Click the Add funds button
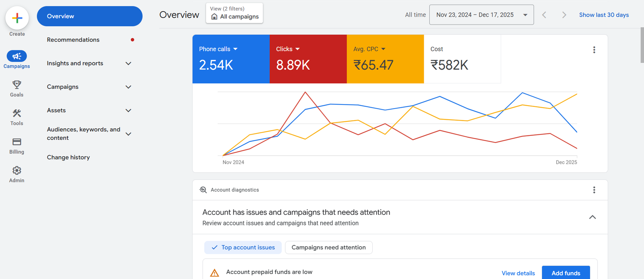Screen dimensions: 644x279 [566, 273]
